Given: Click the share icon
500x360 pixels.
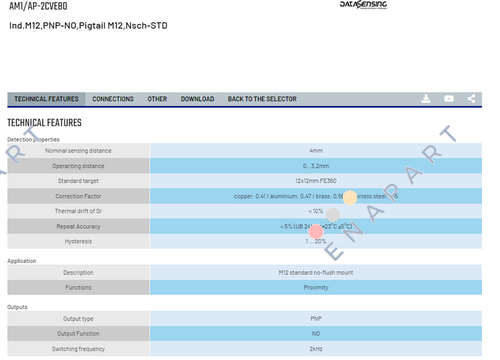Looking at the screenshot, I should point(471,99).
